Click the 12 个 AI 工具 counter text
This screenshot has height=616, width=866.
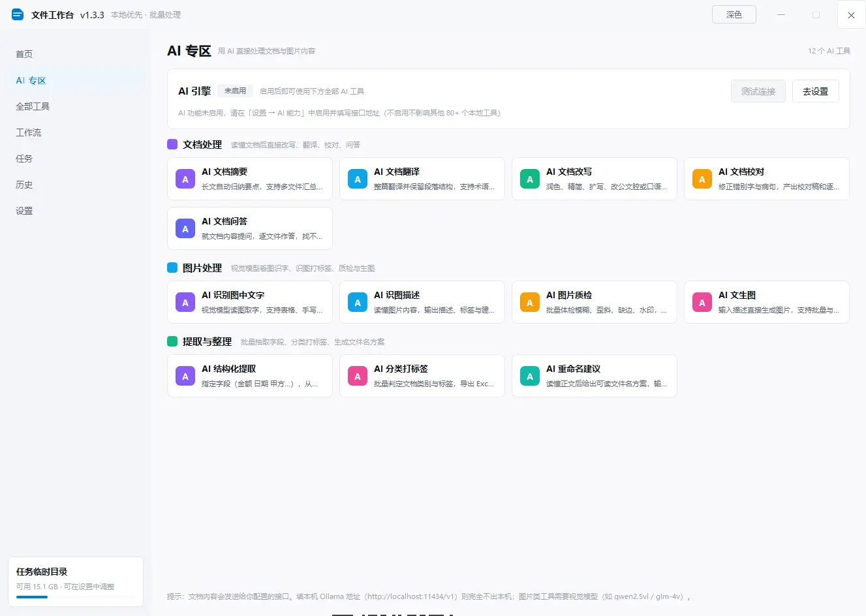click(829, 51)
